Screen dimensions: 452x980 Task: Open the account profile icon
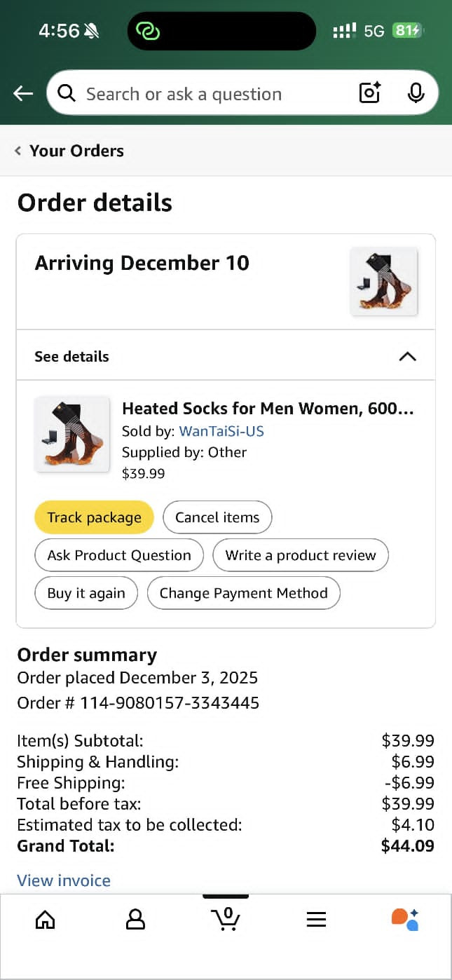coord(135,919)
